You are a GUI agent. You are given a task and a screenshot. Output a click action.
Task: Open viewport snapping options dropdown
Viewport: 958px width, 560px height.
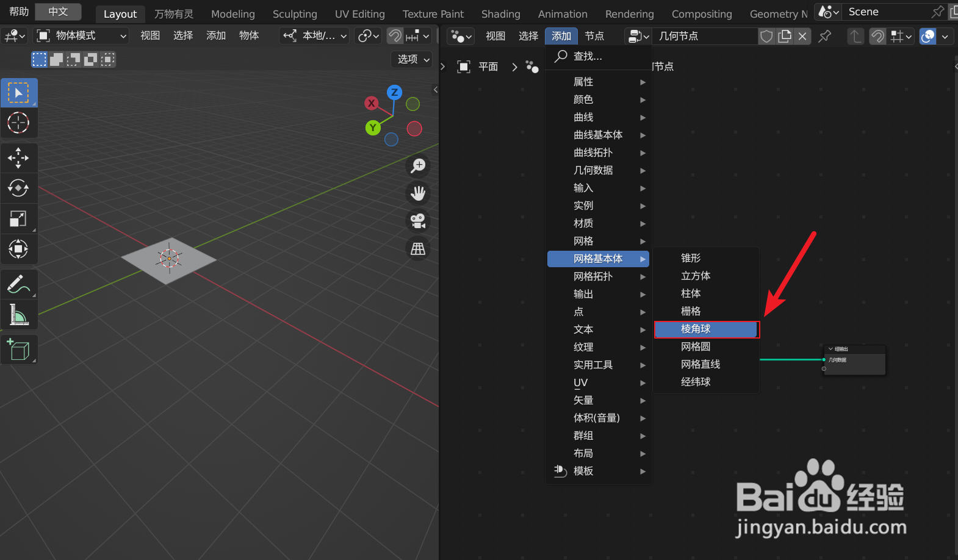click(418, 36)
